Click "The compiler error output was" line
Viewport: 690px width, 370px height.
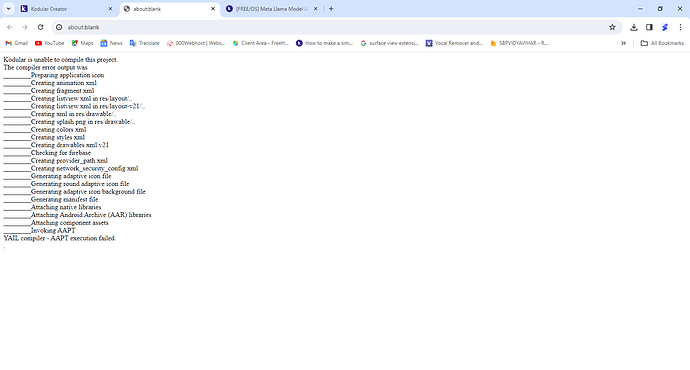click(45, 67)
